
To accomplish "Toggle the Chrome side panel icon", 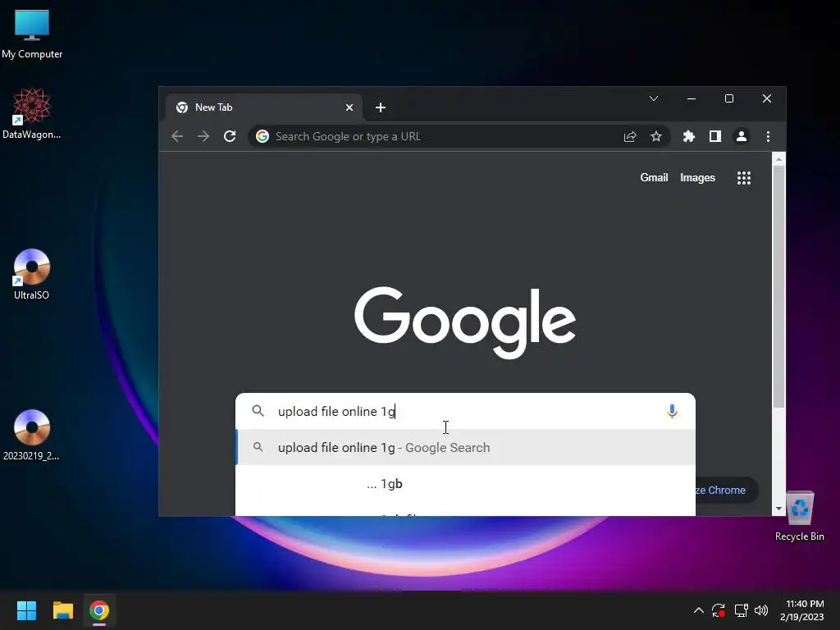I will point(715,137).
